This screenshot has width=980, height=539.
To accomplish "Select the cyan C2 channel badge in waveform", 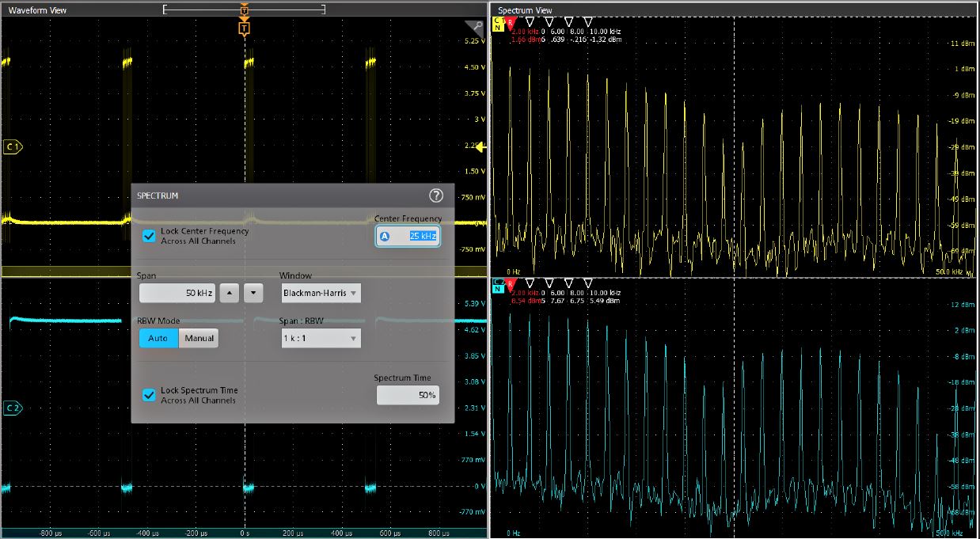I will tap(13, 408).
